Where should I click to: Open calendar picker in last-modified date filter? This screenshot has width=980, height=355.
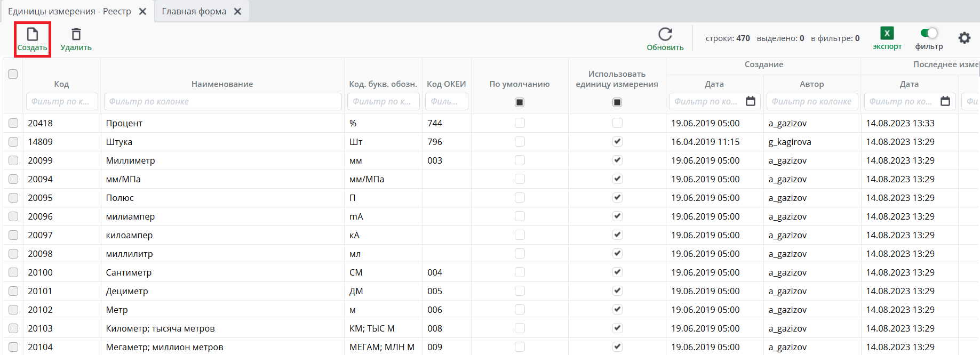945,101
